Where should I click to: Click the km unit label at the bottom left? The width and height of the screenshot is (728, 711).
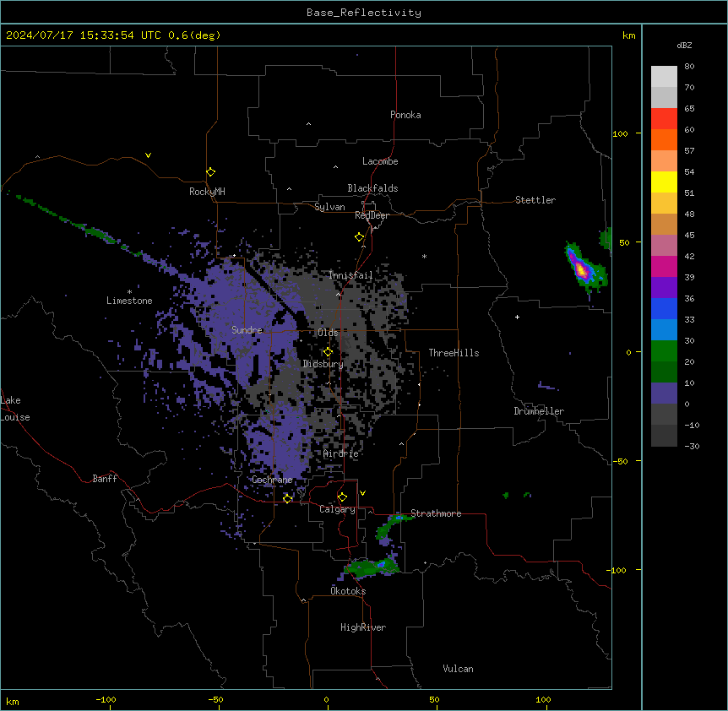click(12, 702)
